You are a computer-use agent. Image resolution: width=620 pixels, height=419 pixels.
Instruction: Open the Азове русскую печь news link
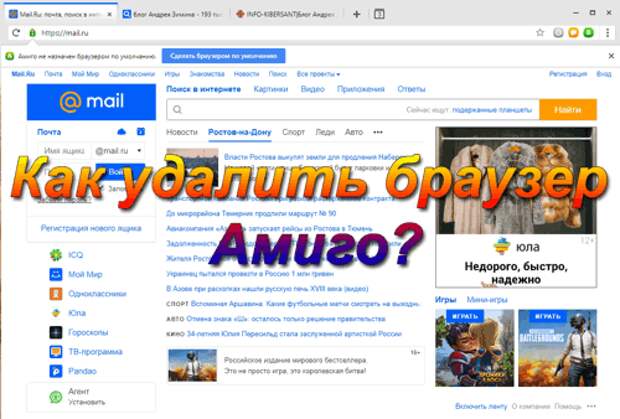(267, 289)
